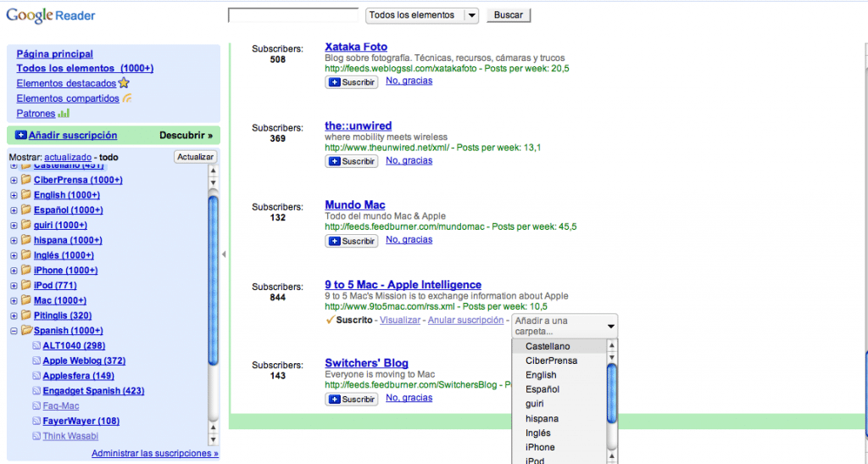Click Añadir suscripción link

[x=73, y=135]
